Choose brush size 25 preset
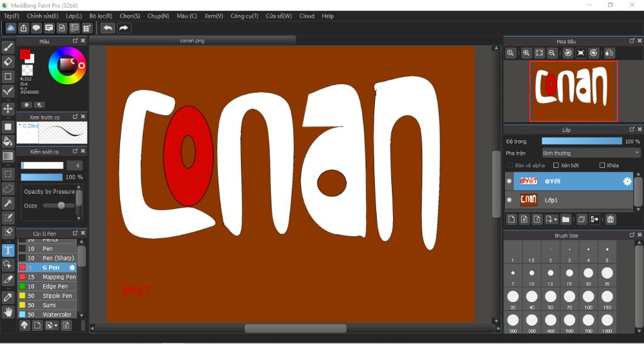The width and height of the screenshot is (644, 344). (x=608, y=275)
